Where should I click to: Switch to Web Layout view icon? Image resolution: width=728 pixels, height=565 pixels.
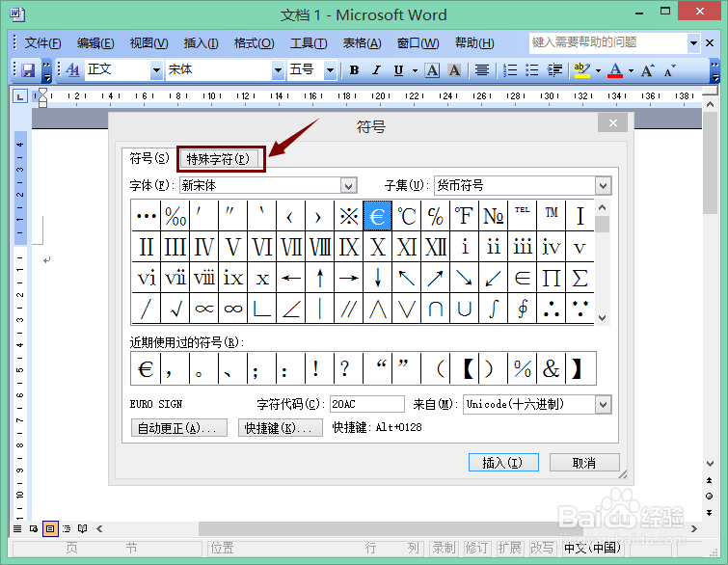point(34,528)
